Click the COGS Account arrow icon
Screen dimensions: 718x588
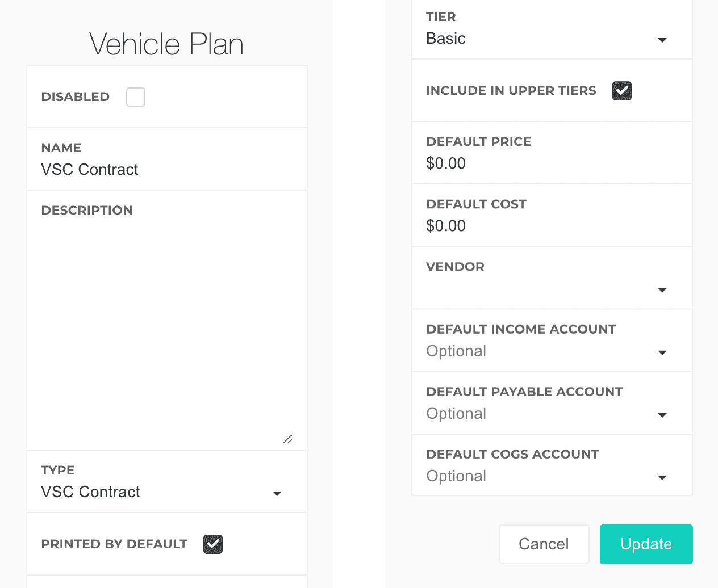coord(662,477)
